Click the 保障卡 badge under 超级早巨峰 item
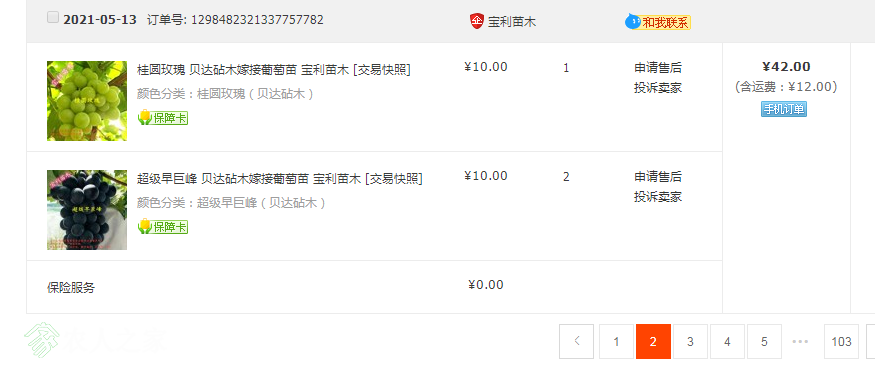The width and height of the screenshot is (875, 376). (163, 226)
